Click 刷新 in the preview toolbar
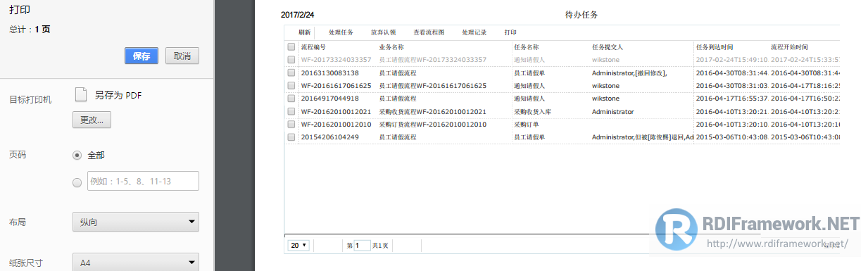Image resolution: width=868 pixels, height=271 pixels. click(304, 32)
